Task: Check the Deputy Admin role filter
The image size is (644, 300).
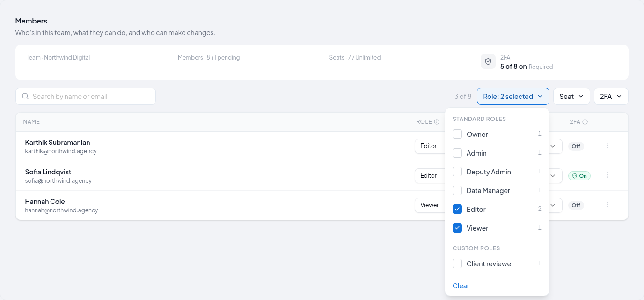Action: (457, 172)
